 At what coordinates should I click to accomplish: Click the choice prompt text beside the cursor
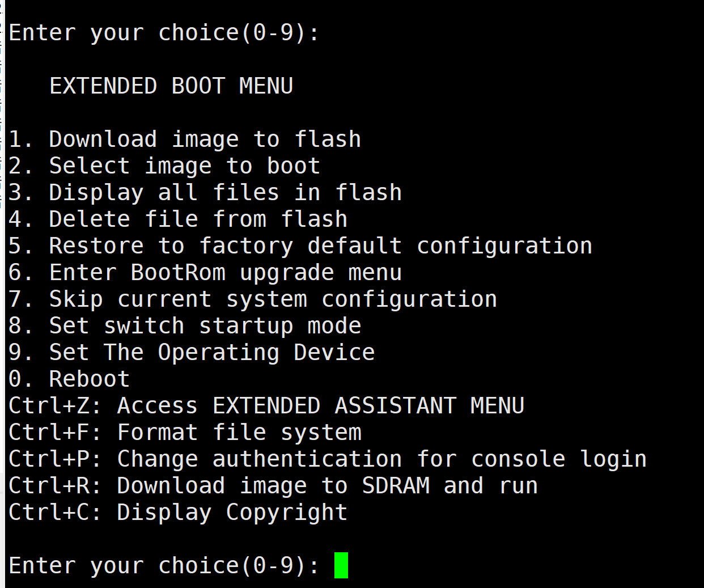tap(164, 566)
